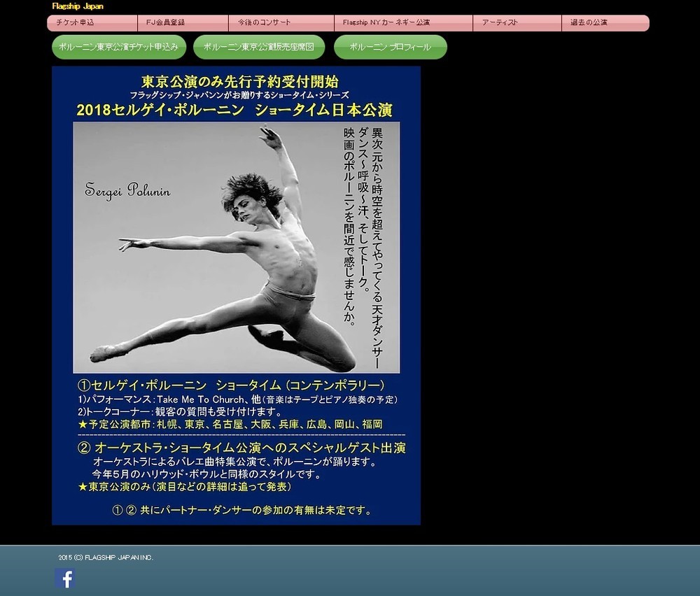Click the green ポルーニン東京公演チケット申込み button
Viewport: 700px width, 596px height.
(119, 48)
